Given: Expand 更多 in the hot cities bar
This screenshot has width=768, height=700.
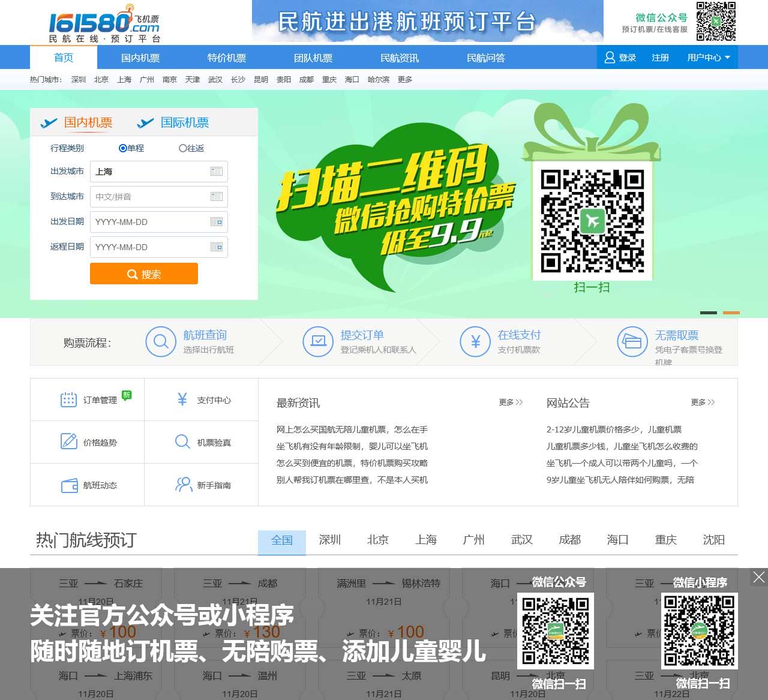Looking at the screenshot, I should click(405, 79).
